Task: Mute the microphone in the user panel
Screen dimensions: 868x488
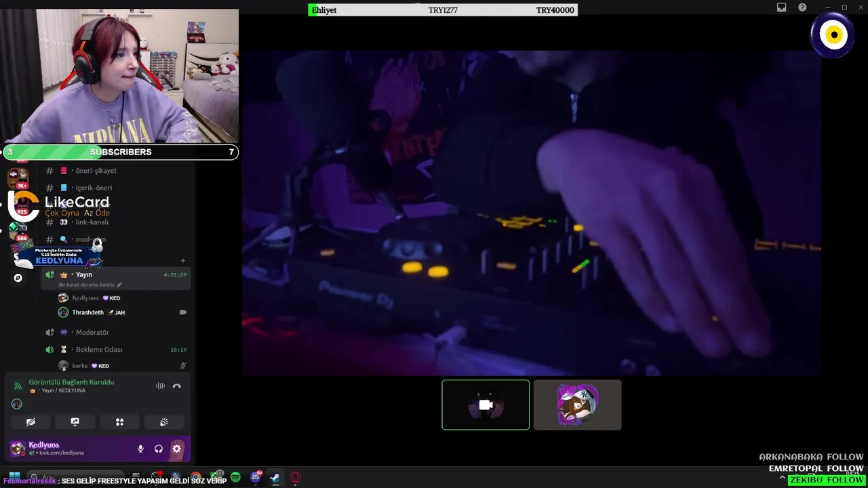Action: pos(140,449)
